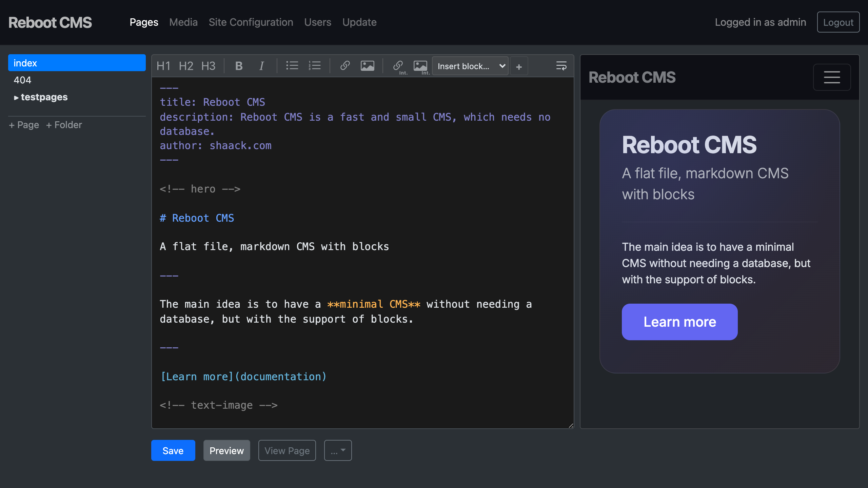Insert an internal image (Int.)

point(420,66)
